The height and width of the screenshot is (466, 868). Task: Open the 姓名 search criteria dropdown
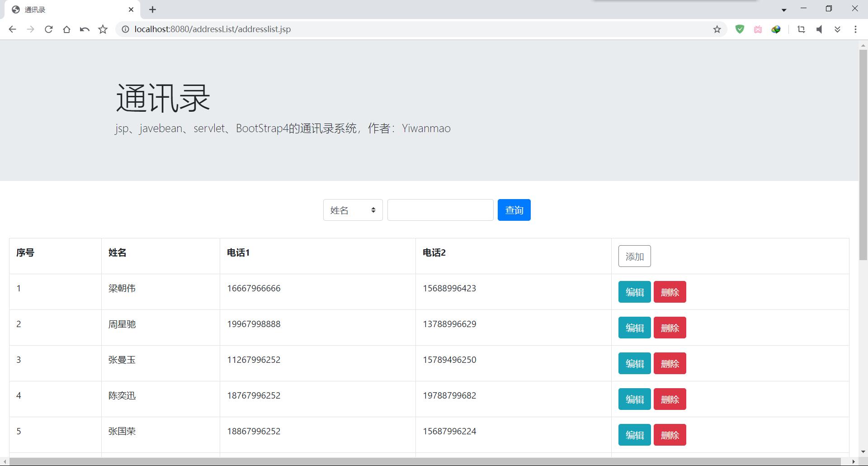click(x=353, y=209)
